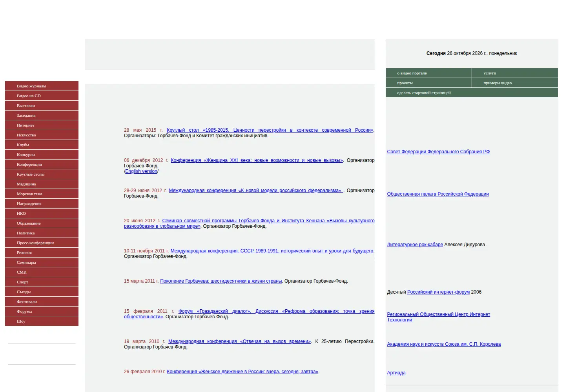The width and height of the screenshot is (565, 392).
Task: Go to the Шоу category
Action: pos(42,321)
